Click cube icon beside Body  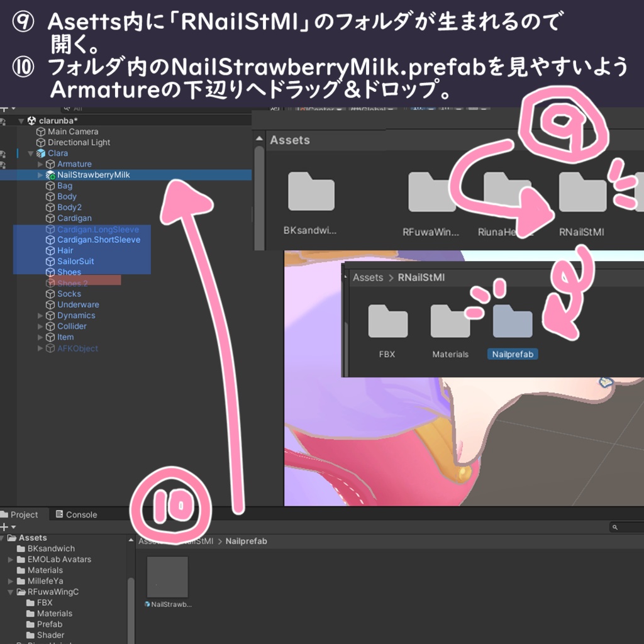(50, 197)
